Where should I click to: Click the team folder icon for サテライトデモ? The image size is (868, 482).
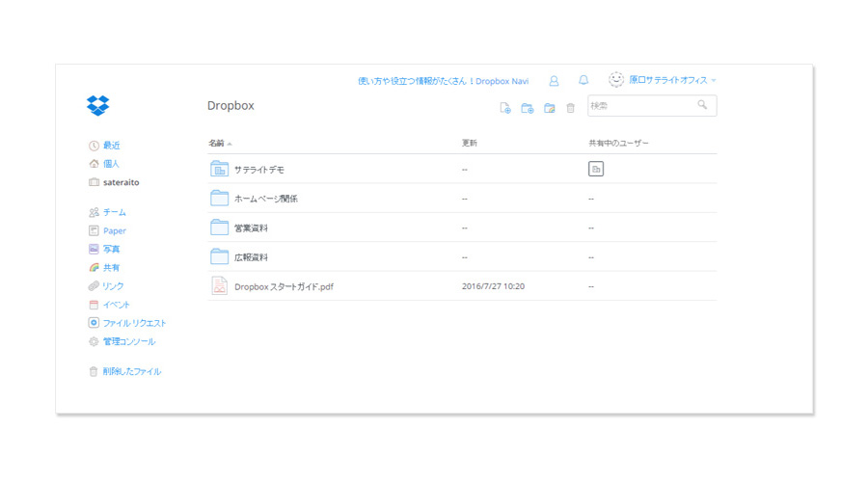[219, 169]
